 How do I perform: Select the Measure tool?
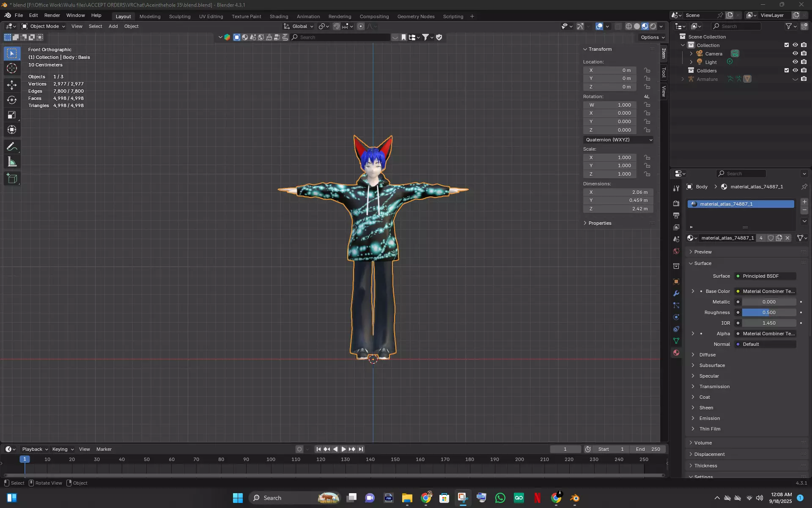12,162
